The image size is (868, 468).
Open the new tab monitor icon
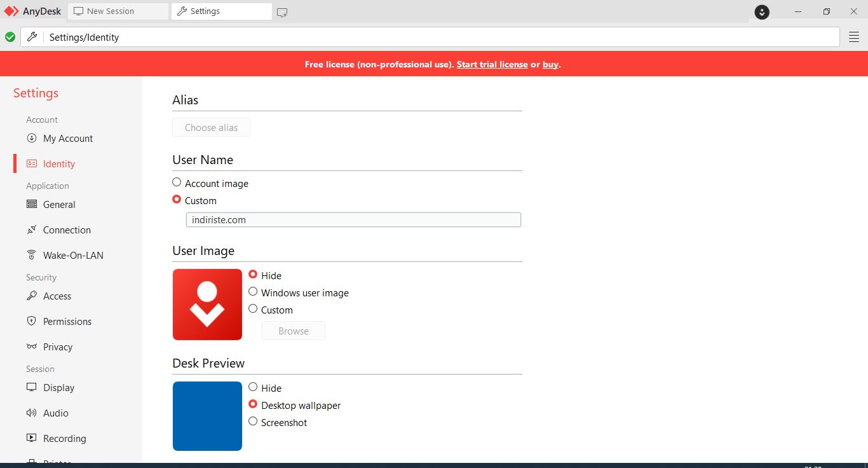click(x=282, y=12)
